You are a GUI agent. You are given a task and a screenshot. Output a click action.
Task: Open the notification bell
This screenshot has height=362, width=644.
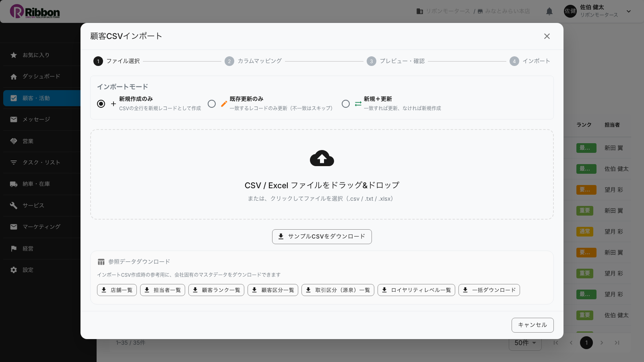[549, 11]
